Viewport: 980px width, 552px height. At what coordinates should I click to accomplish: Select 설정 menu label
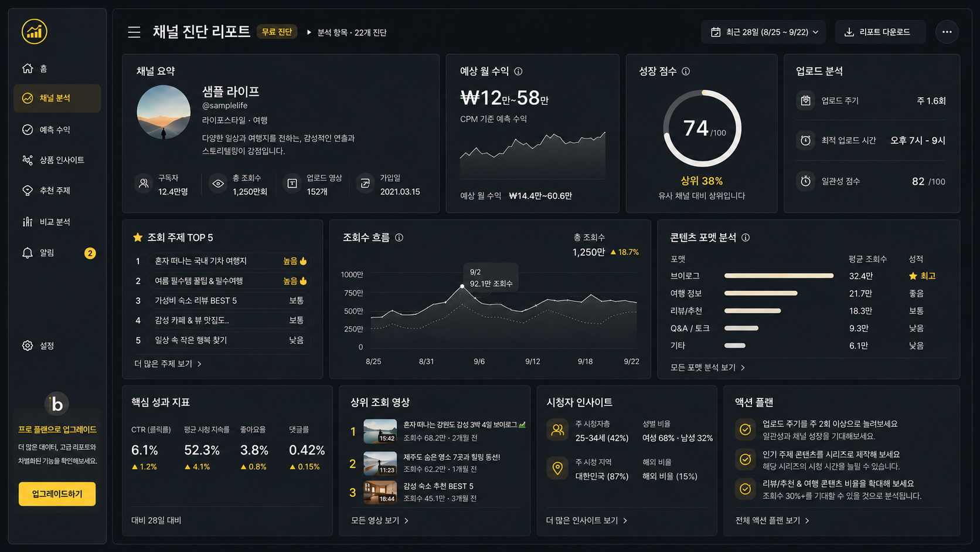tap(47, 346)
